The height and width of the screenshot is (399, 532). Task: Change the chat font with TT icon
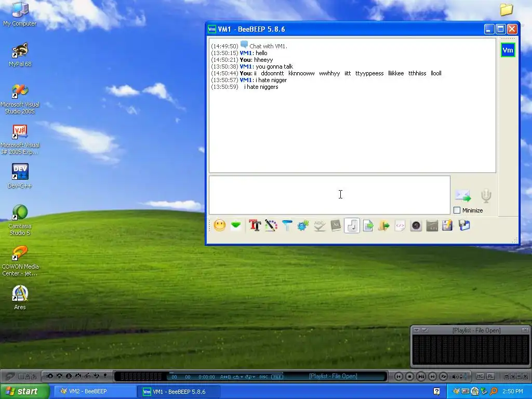click(255, 225)
